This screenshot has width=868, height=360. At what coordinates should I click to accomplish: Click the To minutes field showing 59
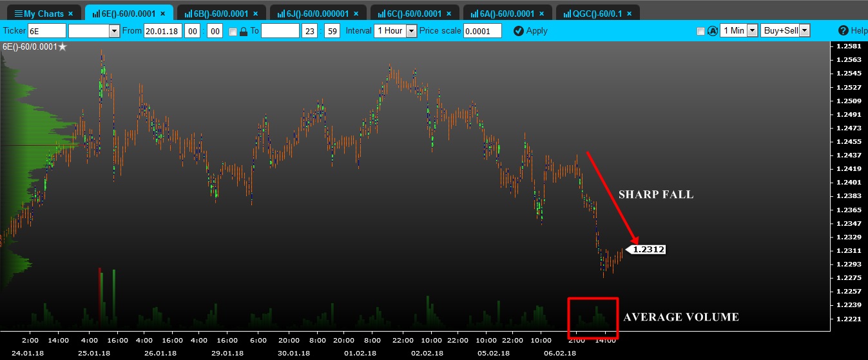click(x=332, y=31)
